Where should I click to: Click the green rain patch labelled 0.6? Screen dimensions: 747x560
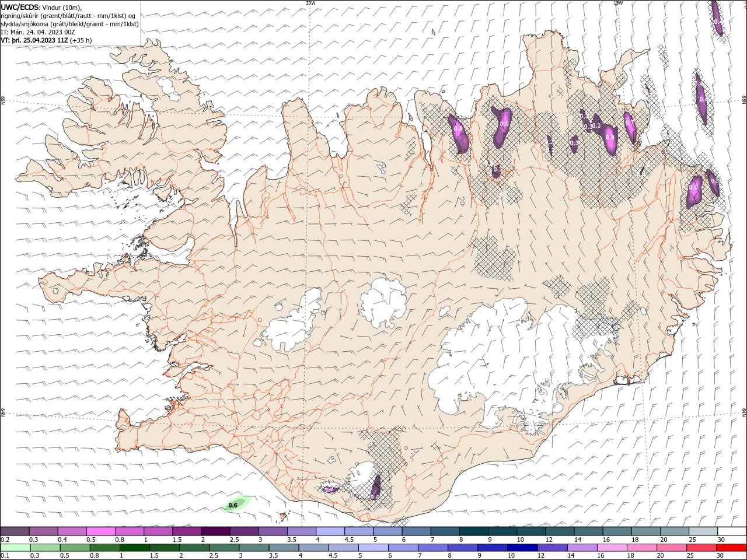(235, 504)
